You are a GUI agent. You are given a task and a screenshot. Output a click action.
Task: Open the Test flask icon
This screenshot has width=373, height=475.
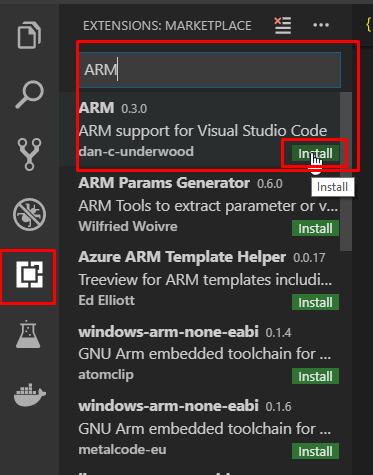tap(28, 334)
